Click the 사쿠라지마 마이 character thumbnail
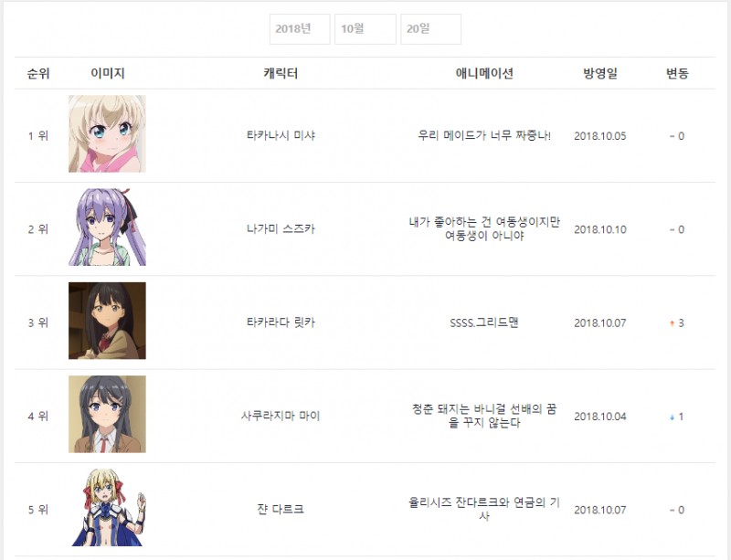 (x=107, y=414)
